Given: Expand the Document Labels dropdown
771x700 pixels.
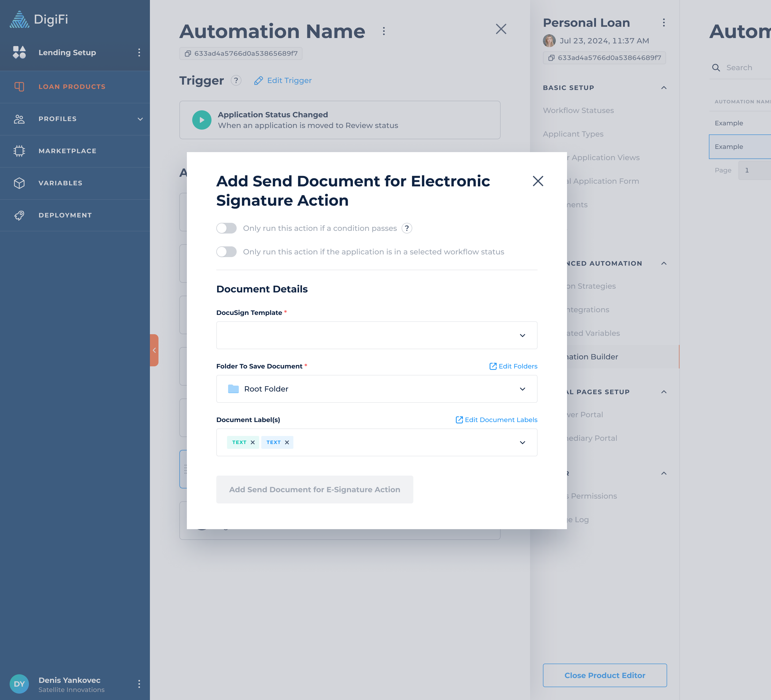Looking at the screenshot, I should (x=522, y=443).
